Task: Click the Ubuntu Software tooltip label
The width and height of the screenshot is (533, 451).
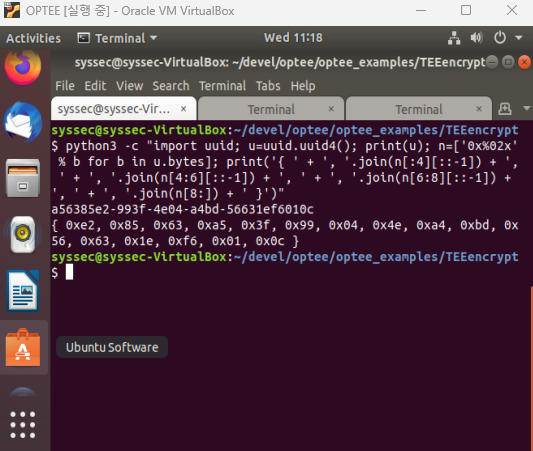Action: (112, 347)
